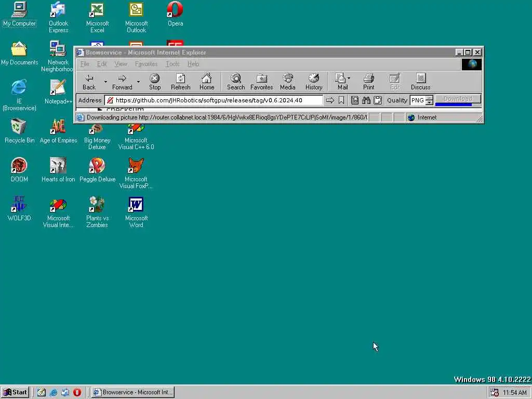Click the bookmark icon in address bar
This screenshot has height=399, width=532.
click(x=341, y=100)
